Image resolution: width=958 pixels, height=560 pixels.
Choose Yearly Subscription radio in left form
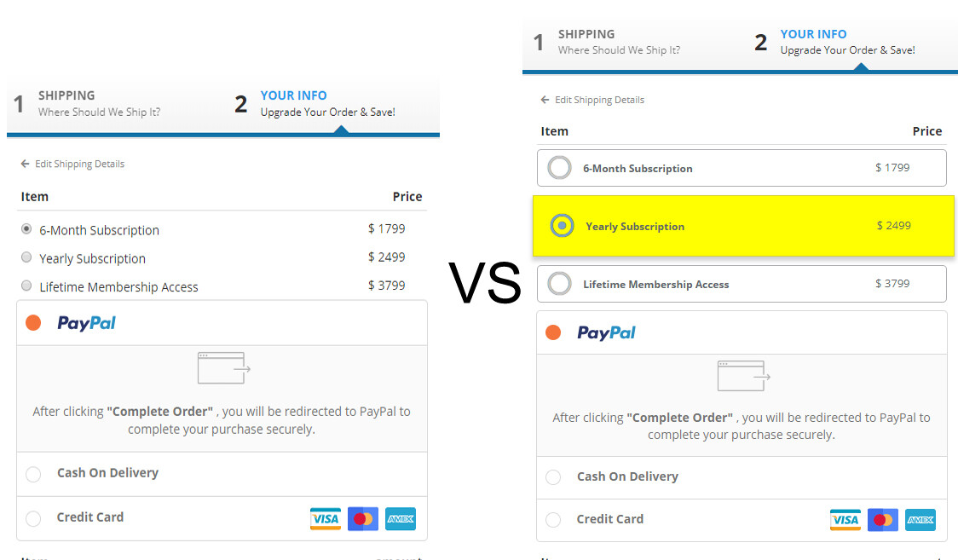point(26,257)
